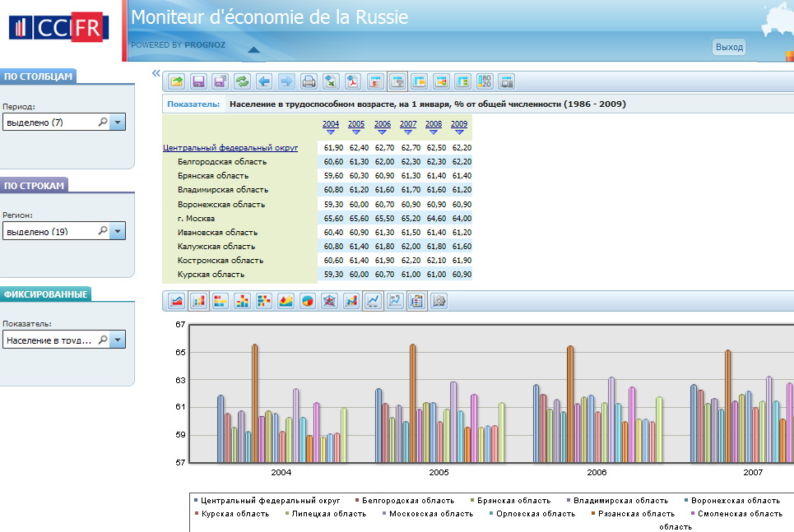794x532 pixels.
Task: Click the open folder icon in top toolbar
Action: (177, 81)
